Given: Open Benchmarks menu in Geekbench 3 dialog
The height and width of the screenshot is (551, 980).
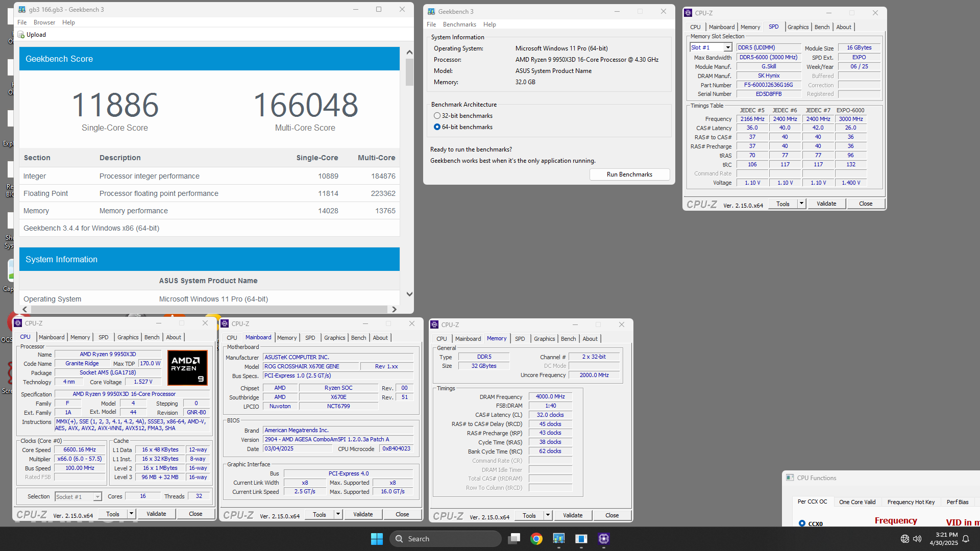Looking at the screenshot, I should coord(459,24).
